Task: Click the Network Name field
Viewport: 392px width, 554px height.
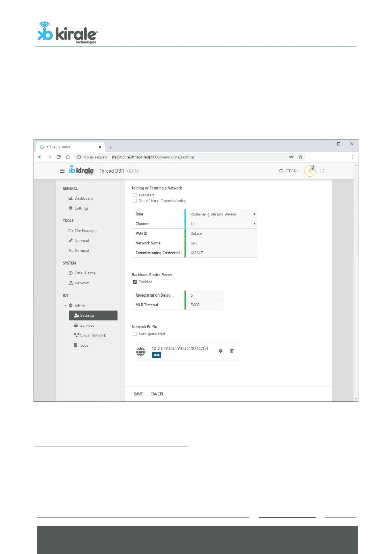Action: pyautogui.click(x=221, y=243)
